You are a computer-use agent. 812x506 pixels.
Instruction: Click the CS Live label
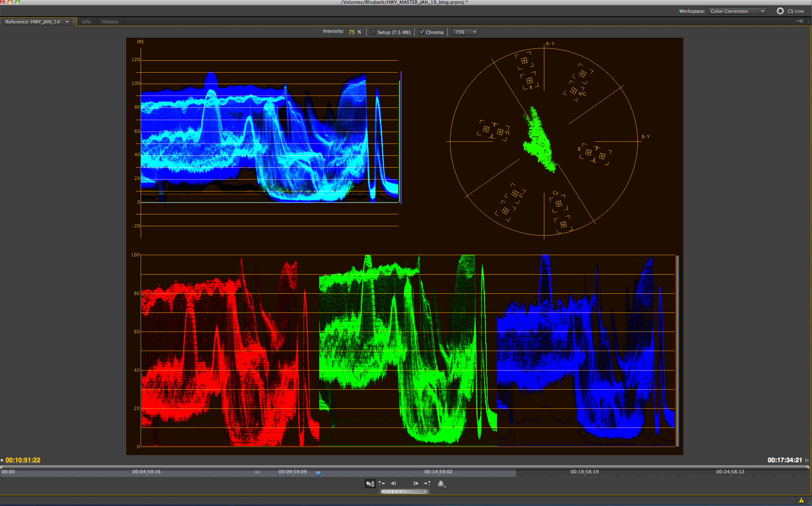click(x=795, y=11)
